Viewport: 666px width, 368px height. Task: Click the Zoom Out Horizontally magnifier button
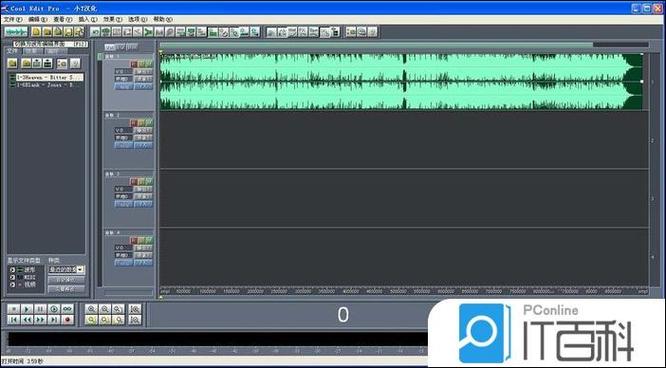click(105, 309)
